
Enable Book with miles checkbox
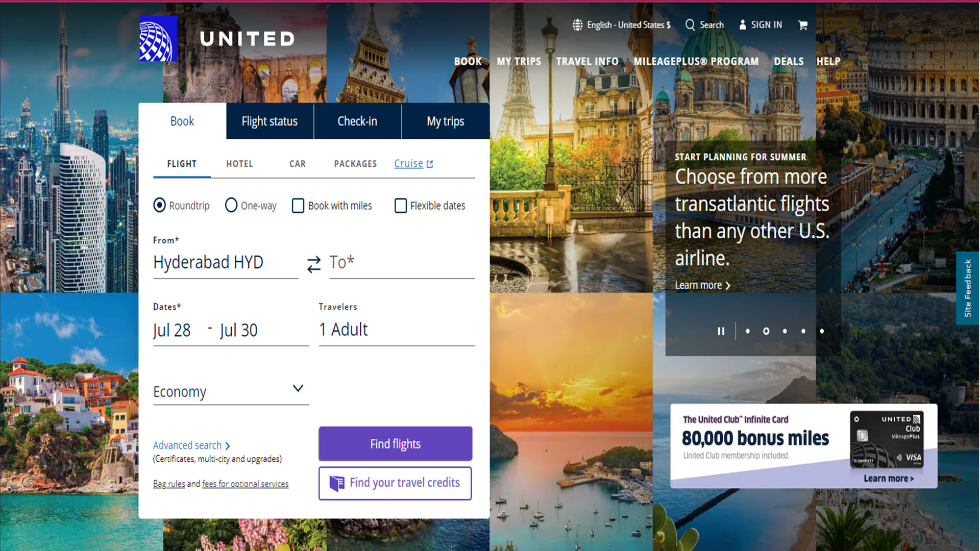(x=298, y=206)
